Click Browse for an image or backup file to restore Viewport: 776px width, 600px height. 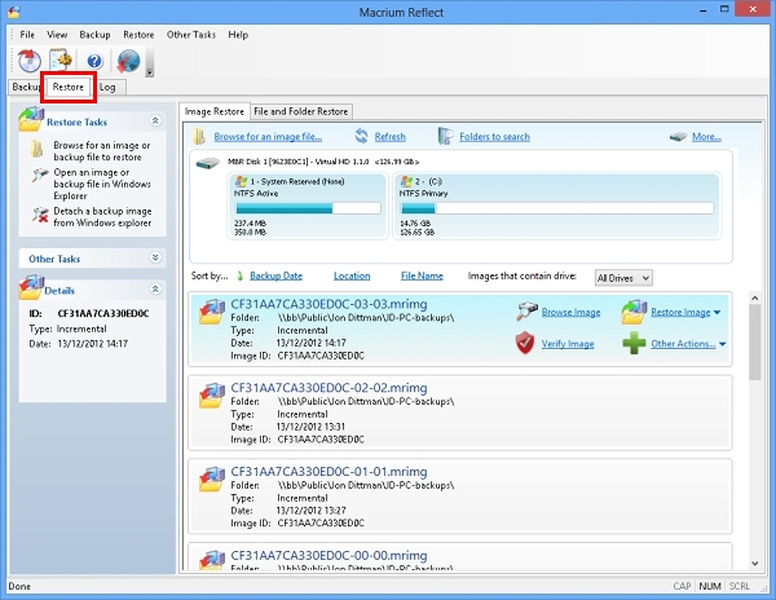point(101,151)
